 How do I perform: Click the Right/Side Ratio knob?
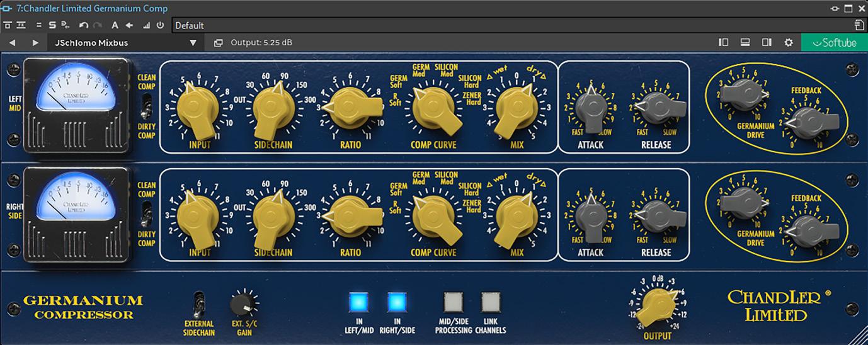(350, 217)
